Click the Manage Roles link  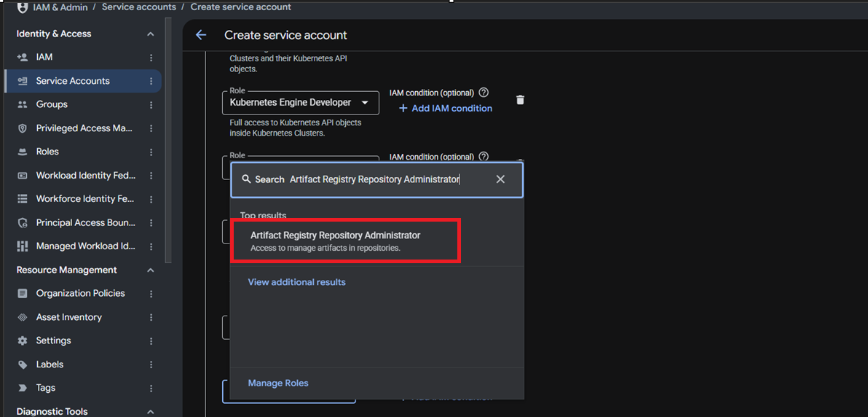pos(278,383)
